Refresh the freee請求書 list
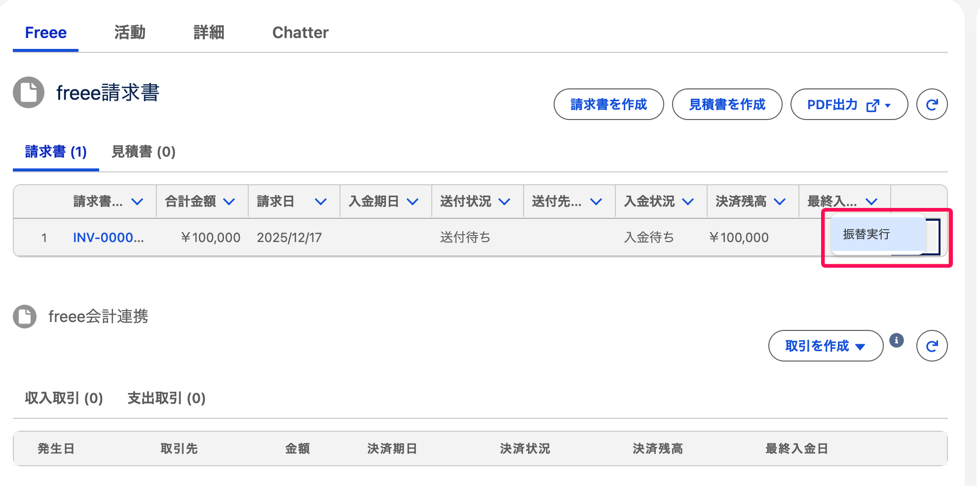The image size is (980, 486). (x=932, y=104)
